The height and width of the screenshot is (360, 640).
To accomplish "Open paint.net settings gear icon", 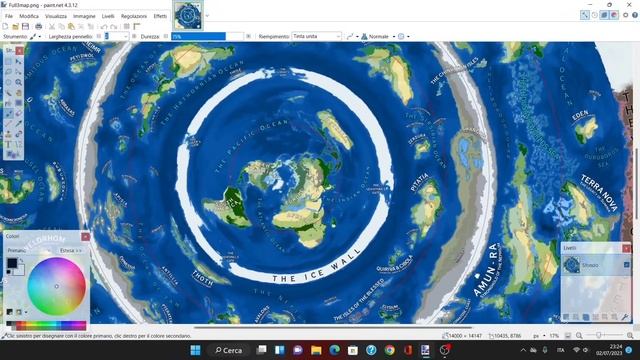I will [x=625, y=15].
